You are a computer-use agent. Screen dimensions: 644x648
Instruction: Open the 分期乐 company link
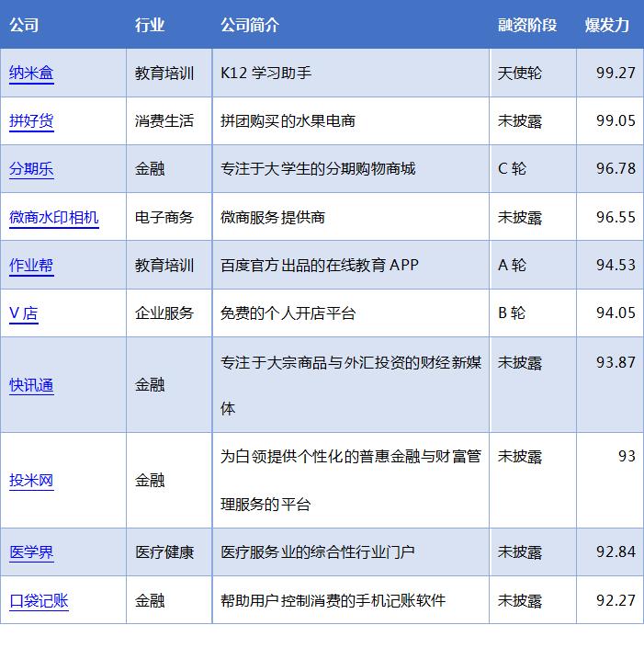pos(31,169)
